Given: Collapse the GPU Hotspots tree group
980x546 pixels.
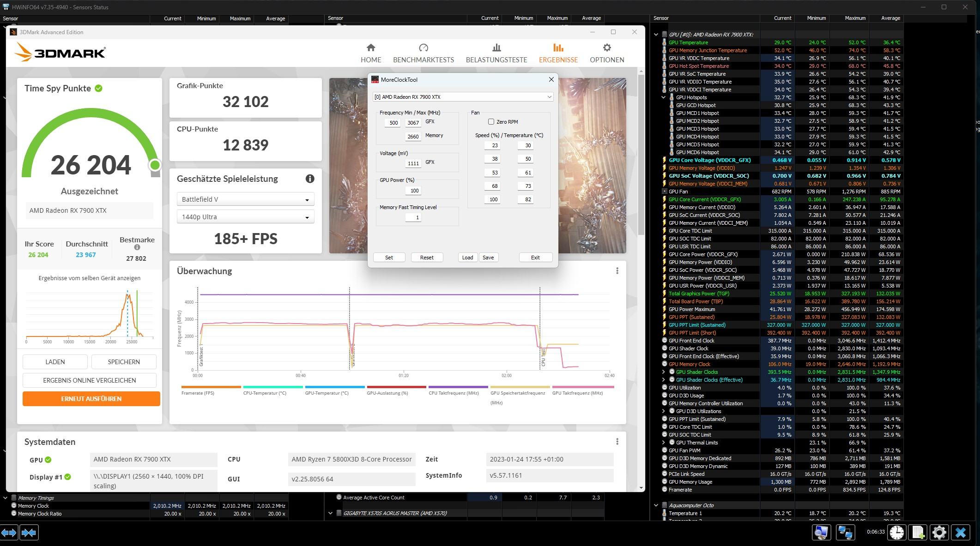Looking at the screenshot, I should 664,97.
